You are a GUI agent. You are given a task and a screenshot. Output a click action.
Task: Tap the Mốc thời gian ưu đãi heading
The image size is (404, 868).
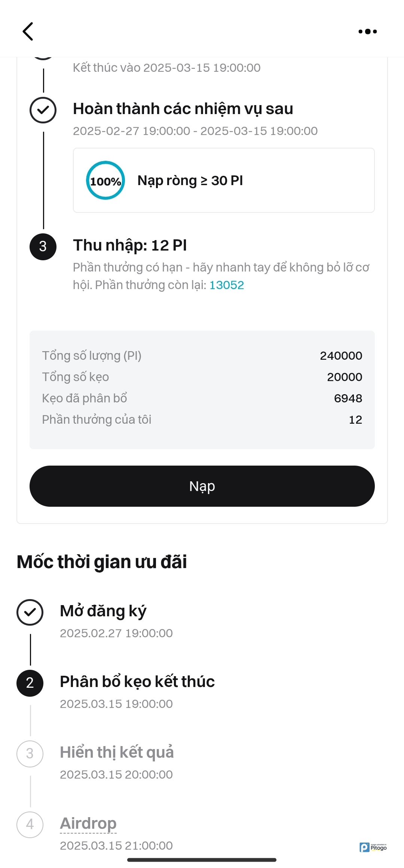[x=102, y=562]
